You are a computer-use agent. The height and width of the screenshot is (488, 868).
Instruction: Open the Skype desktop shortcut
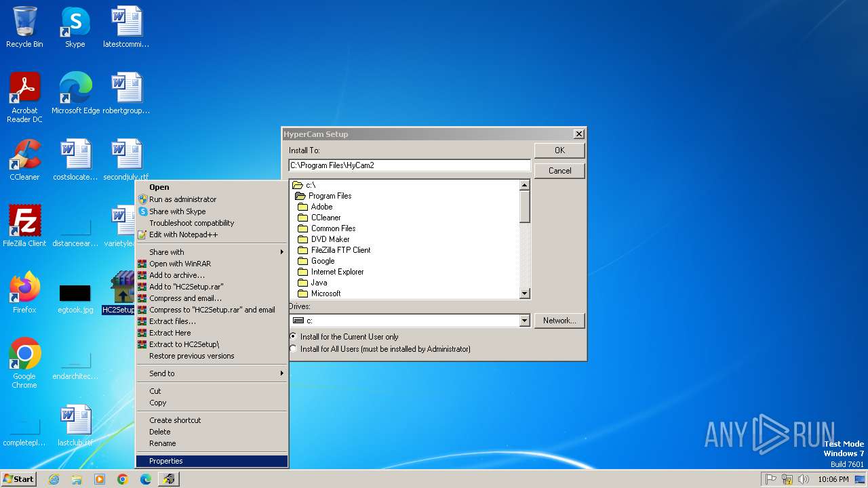pyautogui.click(x=75, y=27)
